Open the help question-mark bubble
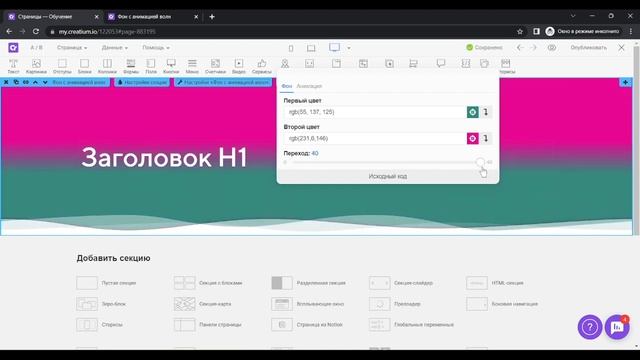Image resolution: width=640 pixels, height=360 pixels. click(x=590, y=327)
